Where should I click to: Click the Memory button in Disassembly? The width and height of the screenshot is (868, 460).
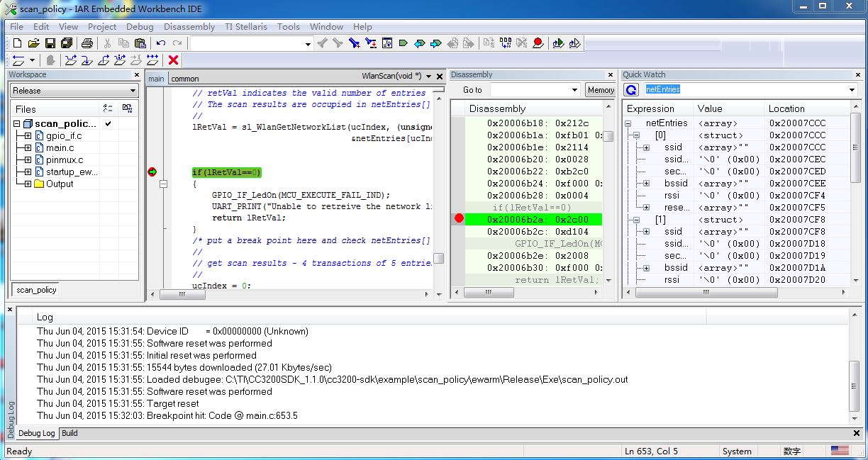click(601, 90)
